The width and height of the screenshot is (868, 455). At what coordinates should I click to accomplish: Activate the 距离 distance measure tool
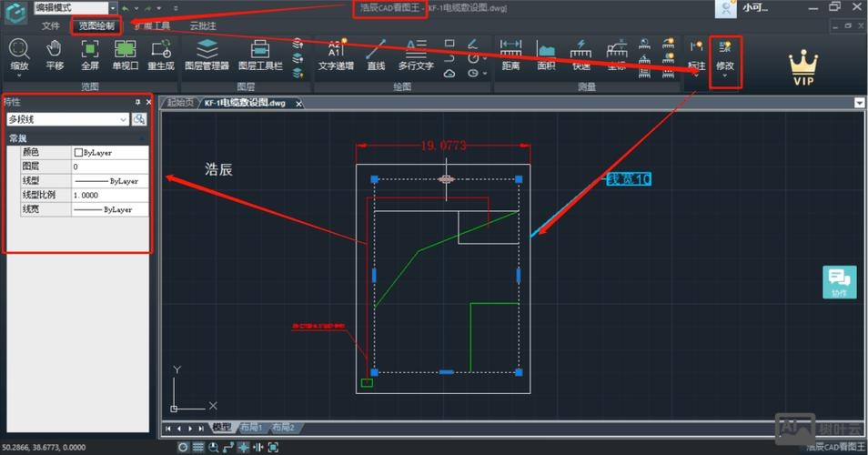point(510,55)
